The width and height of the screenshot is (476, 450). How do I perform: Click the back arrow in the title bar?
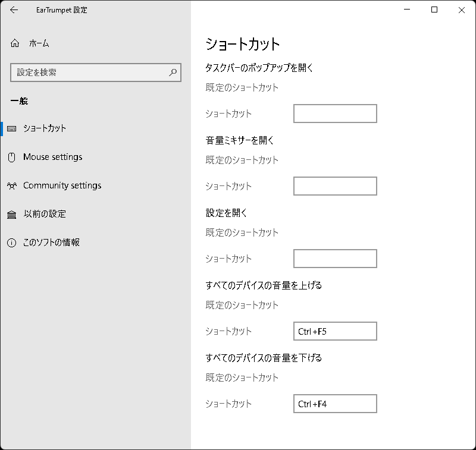(x=14, y=10)
